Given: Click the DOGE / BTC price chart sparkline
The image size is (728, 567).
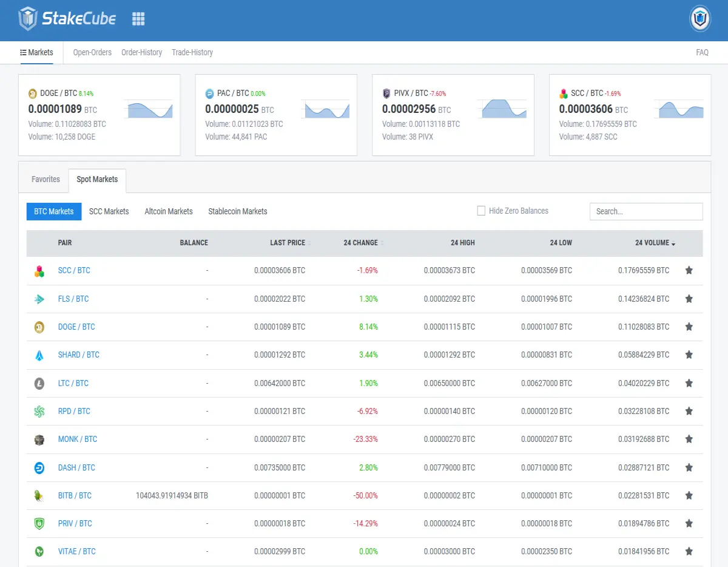Looking at the screenshot, I should [148, 109].
